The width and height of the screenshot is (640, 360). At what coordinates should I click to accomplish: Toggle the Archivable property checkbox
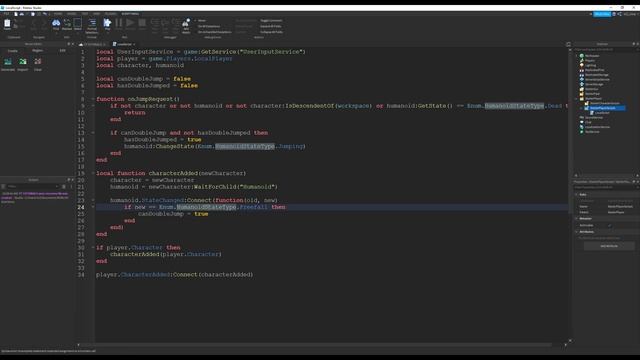coord(610,225)
